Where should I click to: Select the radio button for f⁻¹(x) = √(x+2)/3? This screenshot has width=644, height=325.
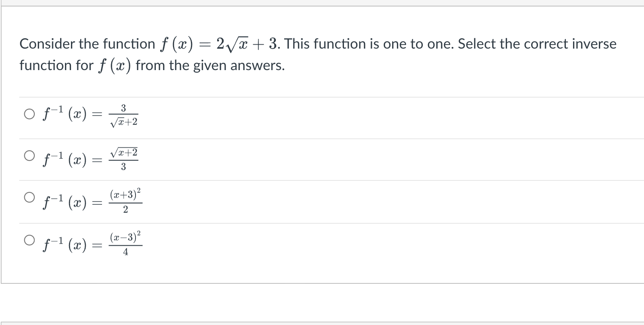click(x=29, y=156)
